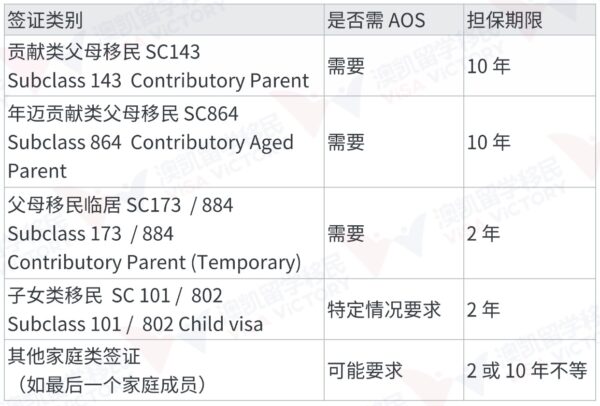Click 2 年 in the SC173 / 884 row

[484, 233]
